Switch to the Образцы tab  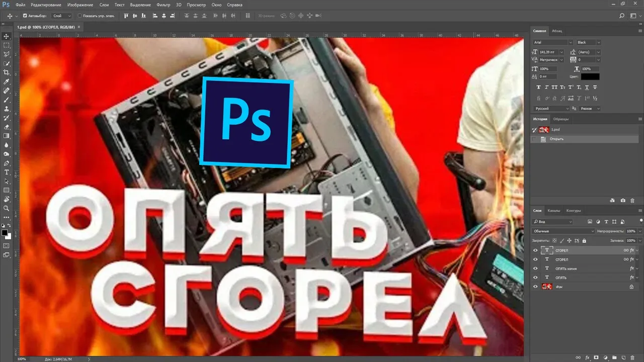coord(561,119)
